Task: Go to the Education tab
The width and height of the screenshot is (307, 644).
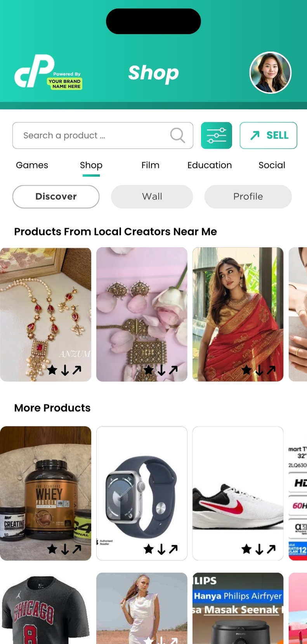Action: 210,165
